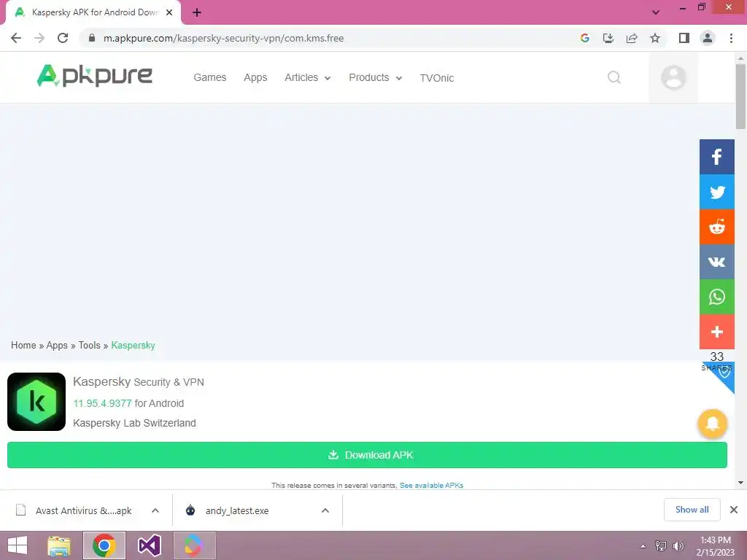
Task: Click the taskbar clock 1:43 PM
Action: click(x=715, y=540)
